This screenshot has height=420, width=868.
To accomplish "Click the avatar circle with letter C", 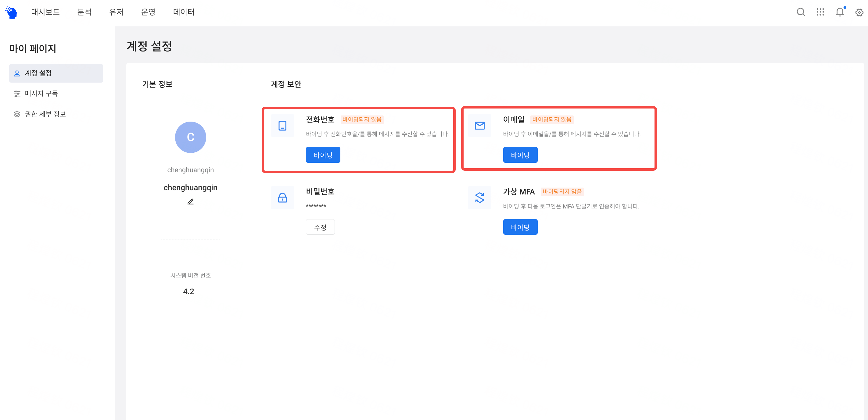I will [x=190, y=137].
